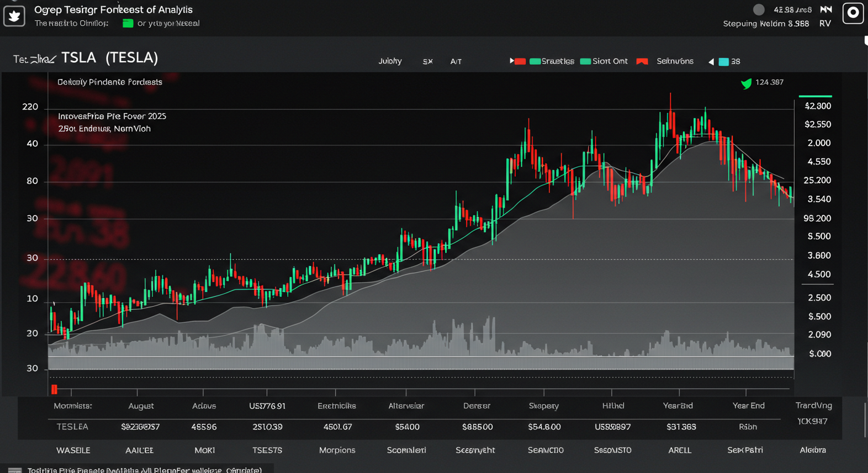Click the left arrow next to the cyan swatch
Image resolution: width=868 pixels, height=473 pixels.
pyautogui.click(x=711, y=62)
